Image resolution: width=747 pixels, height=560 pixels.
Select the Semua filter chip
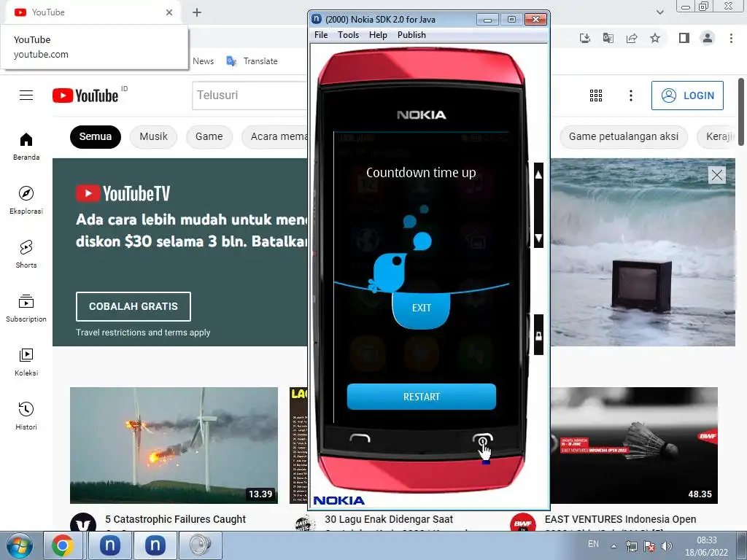pos(96,136)
